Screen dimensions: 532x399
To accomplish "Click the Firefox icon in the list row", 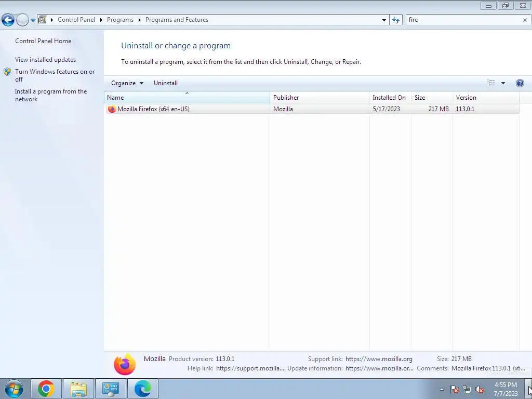I will tap(112, 109).
